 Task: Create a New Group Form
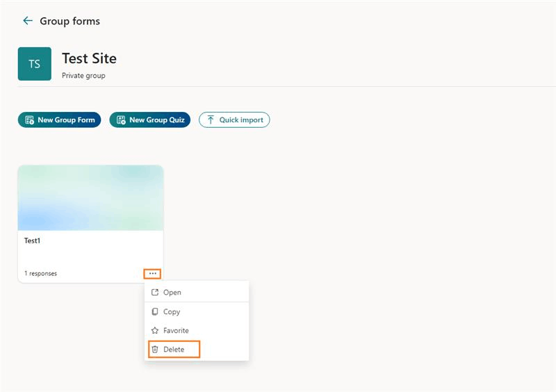click(60, 120)
